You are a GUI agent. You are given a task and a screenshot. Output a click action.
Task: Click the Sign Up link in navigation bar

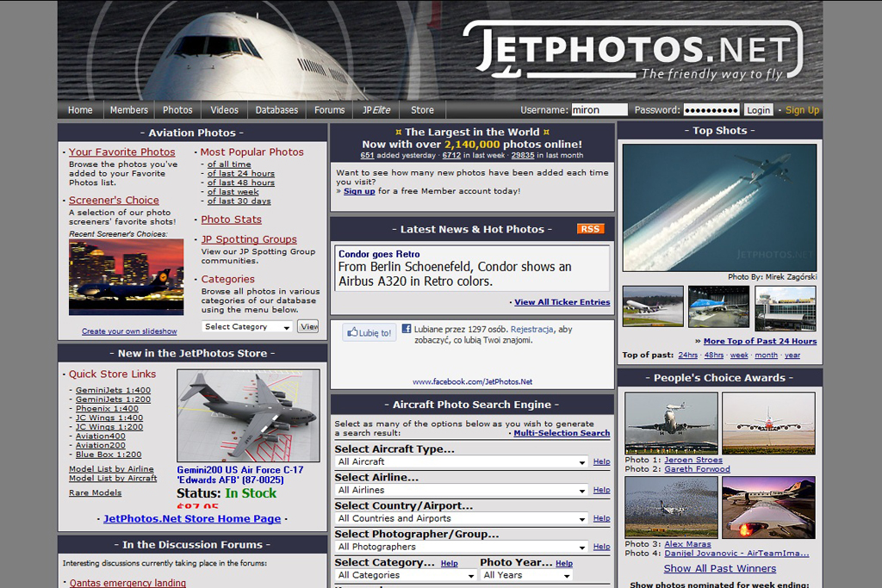802,110
